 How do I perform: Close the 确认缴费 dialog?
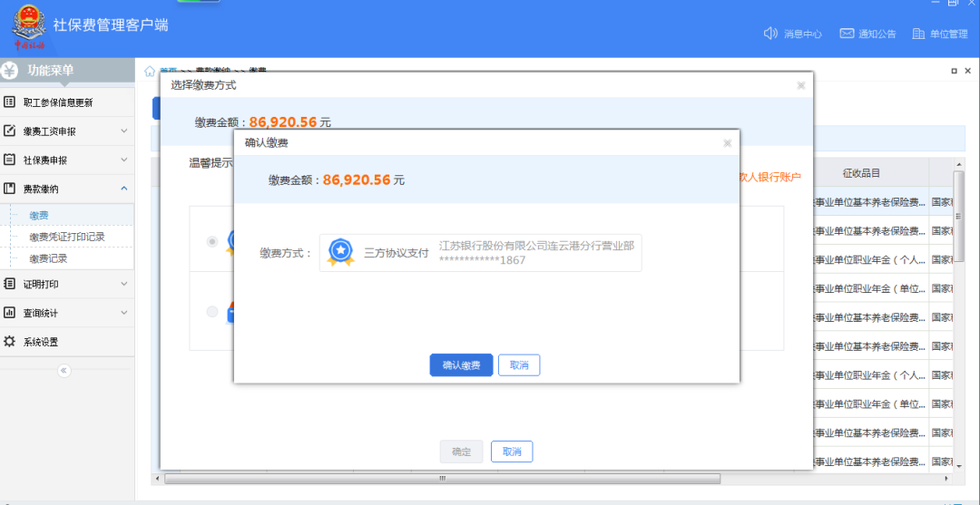pyautogui.click(x=727, y=143)
